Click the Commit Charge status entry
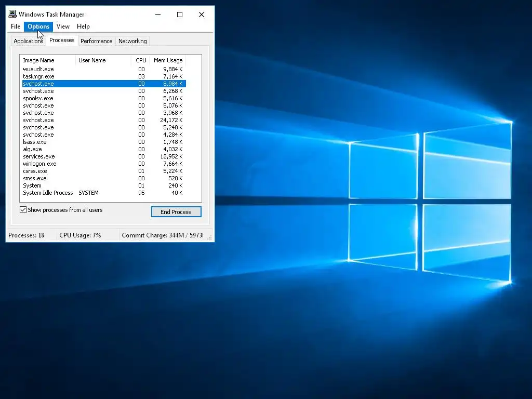This screenshot has height=399, width=532. point(163,235)
